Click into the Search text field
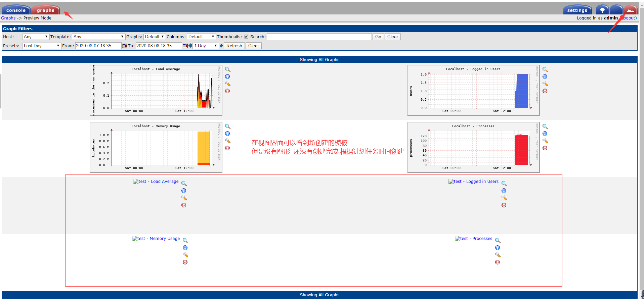Image resolution: width=644 pixels, height=299 pixels. (x=319, y=37)
